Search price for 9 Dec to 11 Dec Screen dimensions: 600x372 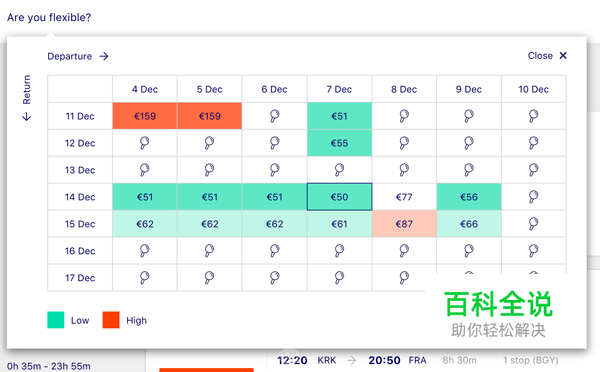469,116
